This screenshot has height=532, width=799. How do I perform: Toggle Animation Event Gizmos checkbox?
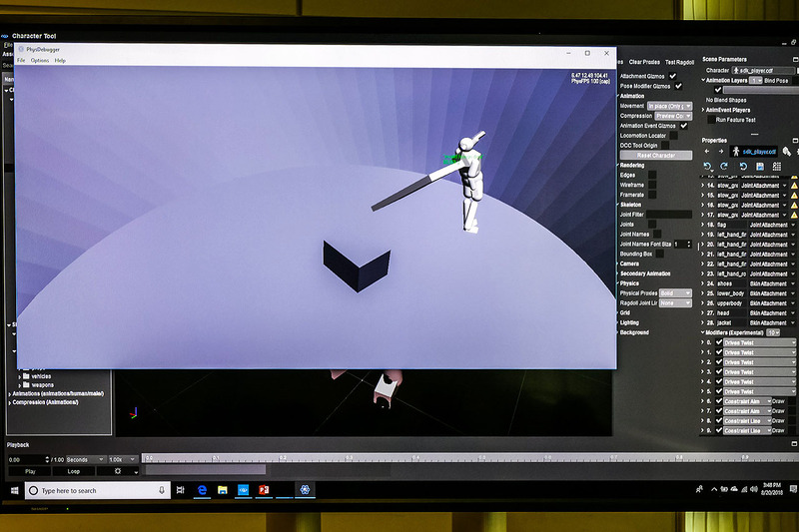683,126
